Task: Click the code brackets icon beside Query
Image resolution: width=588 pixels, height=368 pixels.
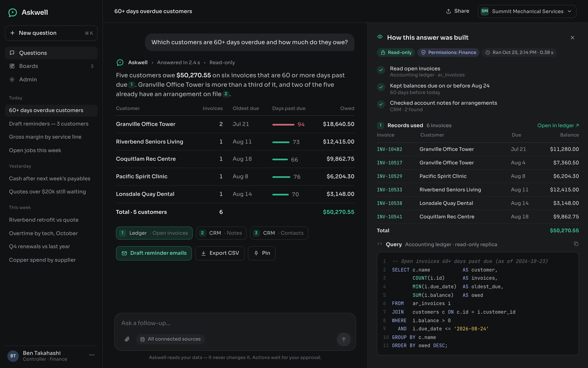Action: tap(380, 244)
